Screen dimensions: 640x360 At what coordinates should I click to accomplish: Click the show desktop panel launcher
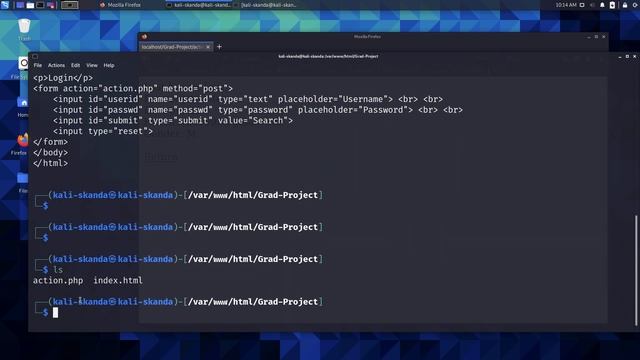click(x=20, y=5)
